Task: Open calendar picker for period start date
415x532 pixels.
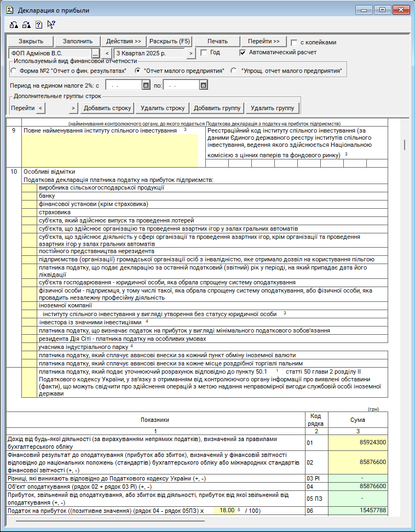Action: tap(146, 85)
